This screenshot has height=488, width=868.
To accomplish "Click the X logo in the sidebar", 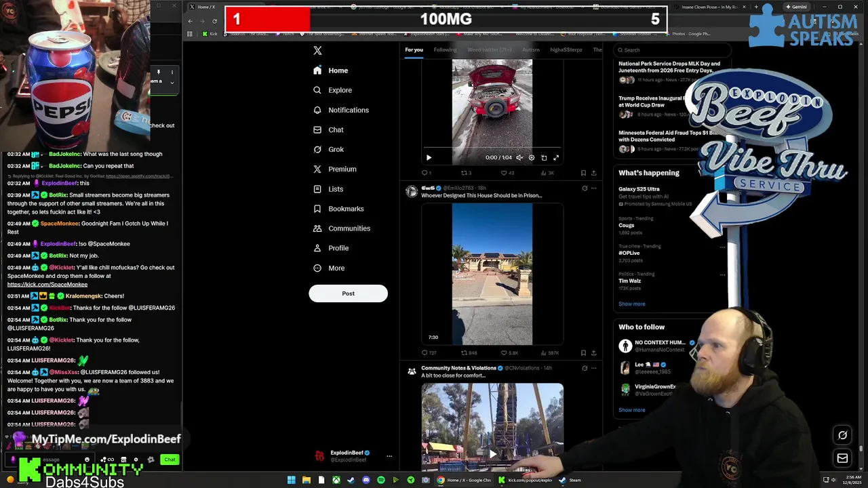I will (x=317, y=51).
